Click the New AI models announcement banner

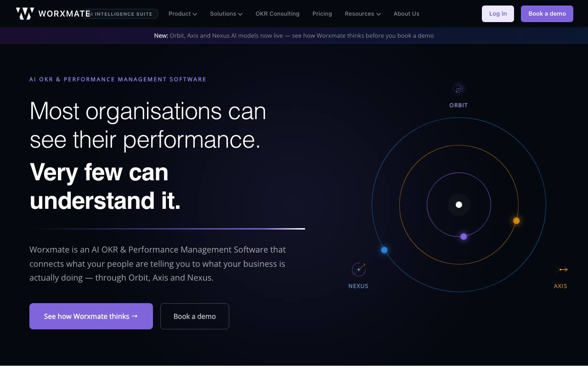[294, 35]
